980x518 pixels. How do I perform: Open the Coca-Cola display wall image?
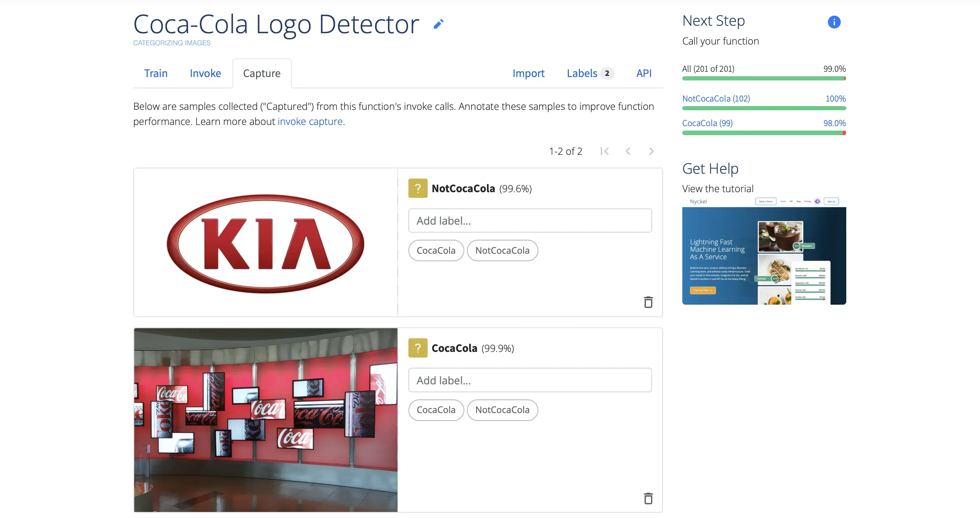point(266,420)
